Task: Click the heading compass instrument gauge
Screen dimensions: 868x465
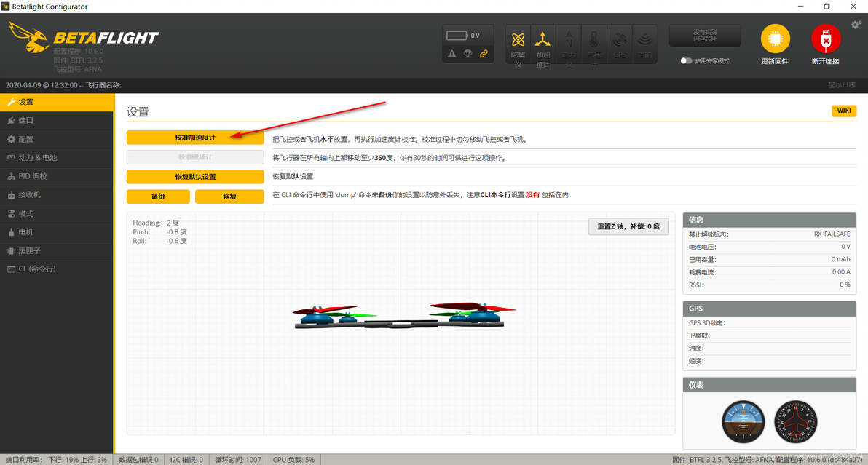Action: (x=795, y=422)
